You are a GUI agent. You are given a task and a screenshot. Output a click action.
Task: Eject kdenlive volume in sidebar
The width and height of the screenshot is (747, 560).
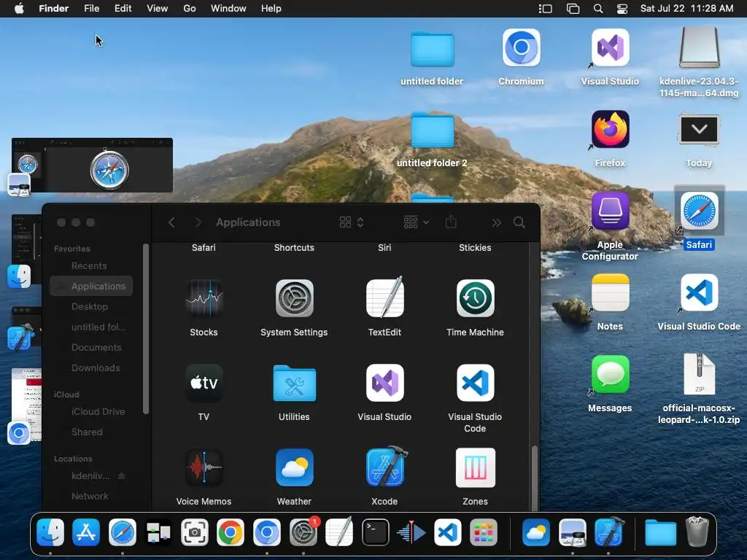pos(122,475)
